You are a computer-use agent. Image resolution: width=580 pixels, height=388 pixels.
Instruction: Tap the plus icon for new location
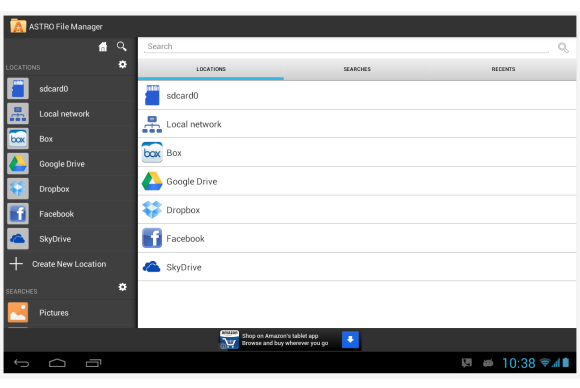(x=16, y=264)
